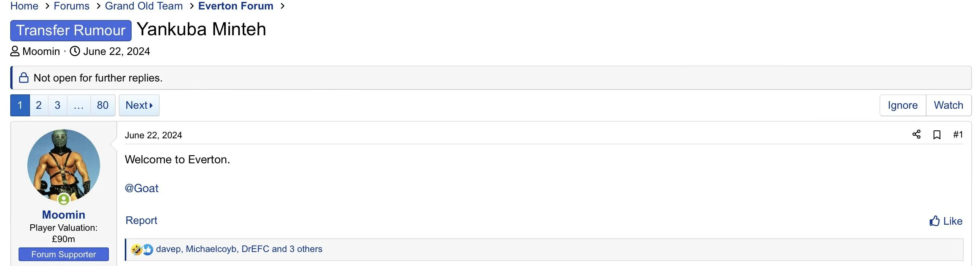980x266 pixels.
Task: Open the @Goat mention
Action: point(141,188)
